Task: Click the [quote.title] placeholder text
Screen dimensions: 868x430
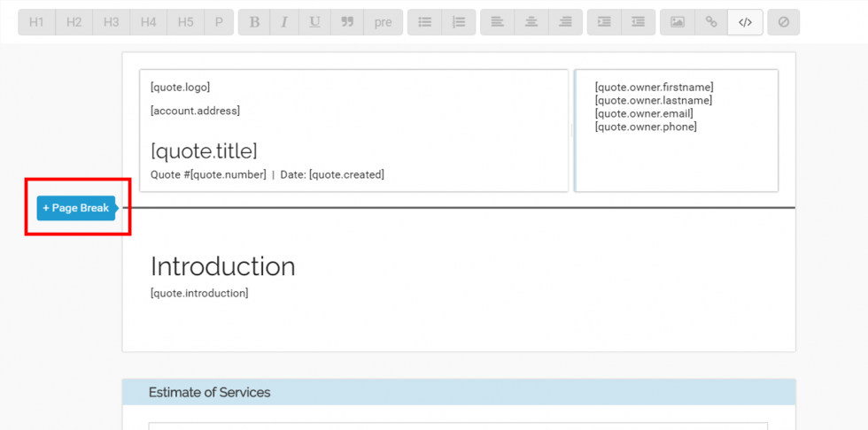Action: click(x=204, y=150)
